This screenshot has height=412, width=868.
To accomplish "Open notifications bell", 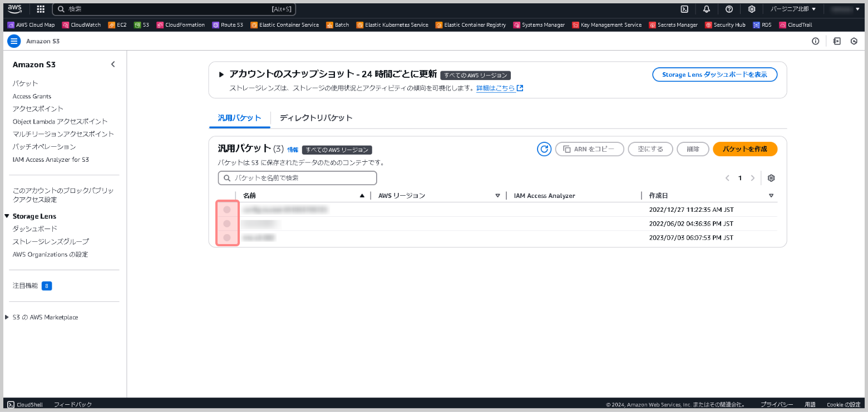I will point(707,9).
